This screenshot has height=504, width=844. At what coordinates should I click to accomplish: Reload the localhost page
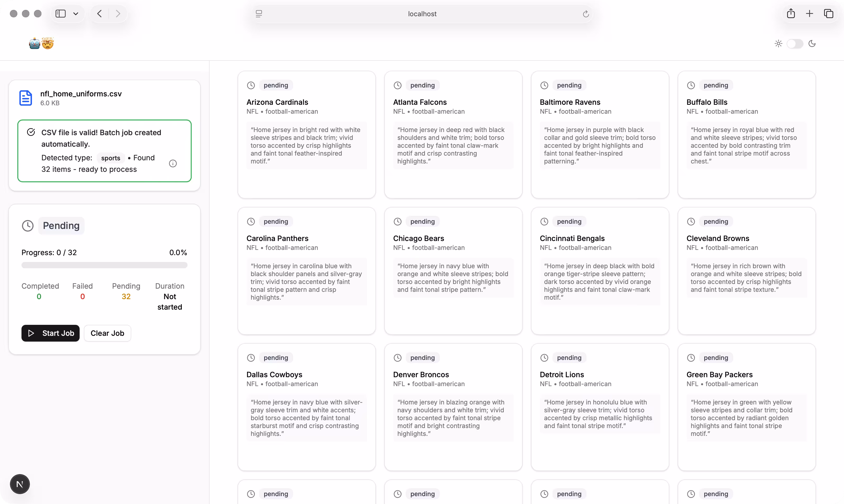click(585, 14)
